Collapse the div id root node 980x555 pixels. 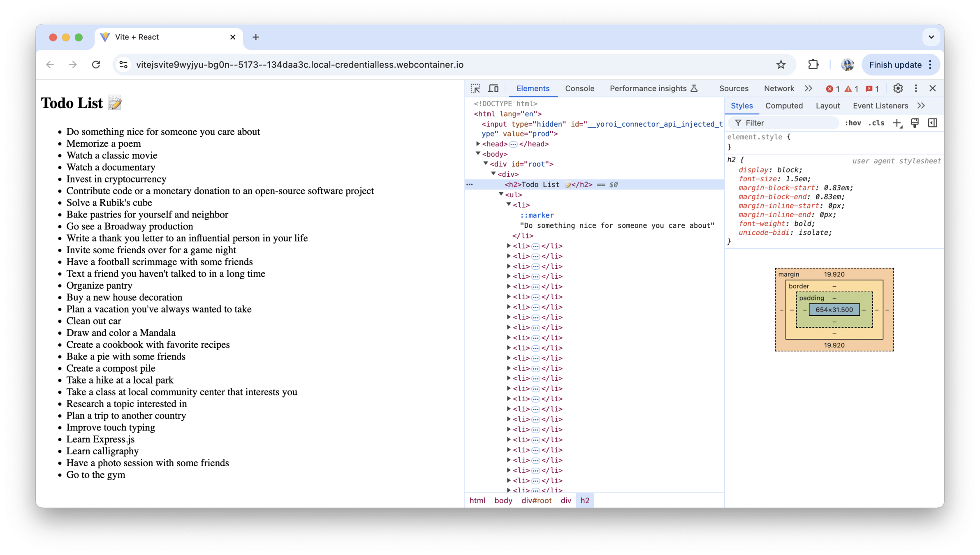[486, 164]
